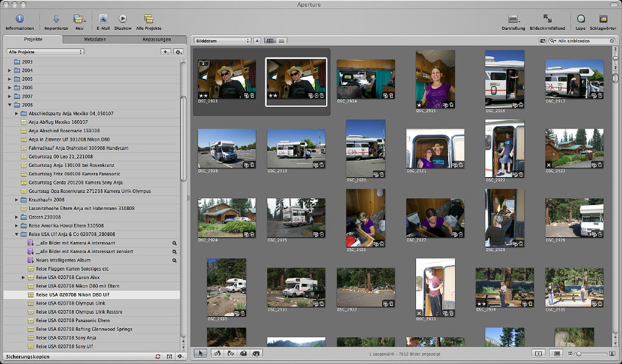Open the Darstellung view icon

coord(513,19)
